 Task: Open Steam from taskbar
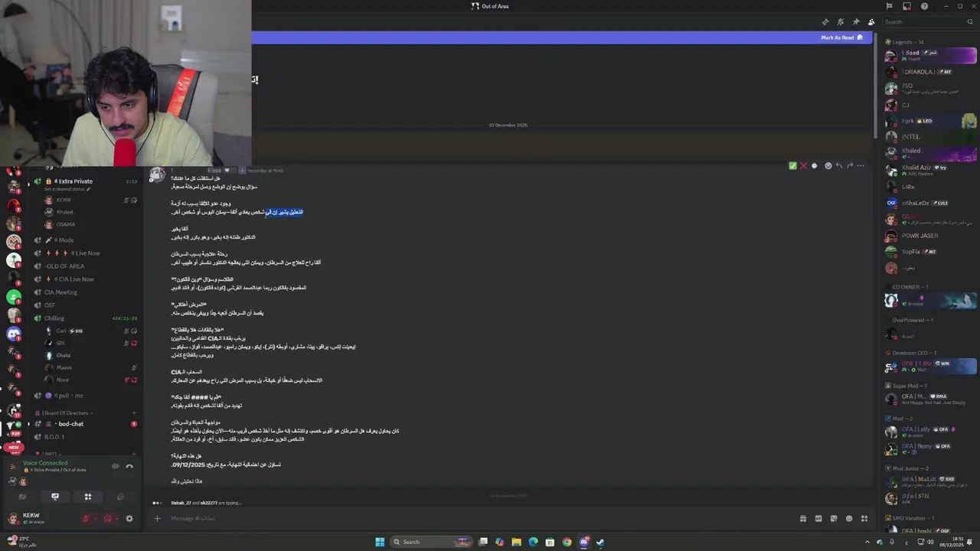point(600,542)
